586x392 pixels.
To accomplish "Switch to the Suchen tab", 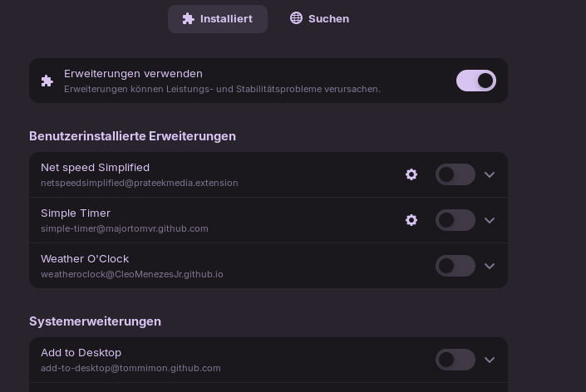I will coord(319,18).
